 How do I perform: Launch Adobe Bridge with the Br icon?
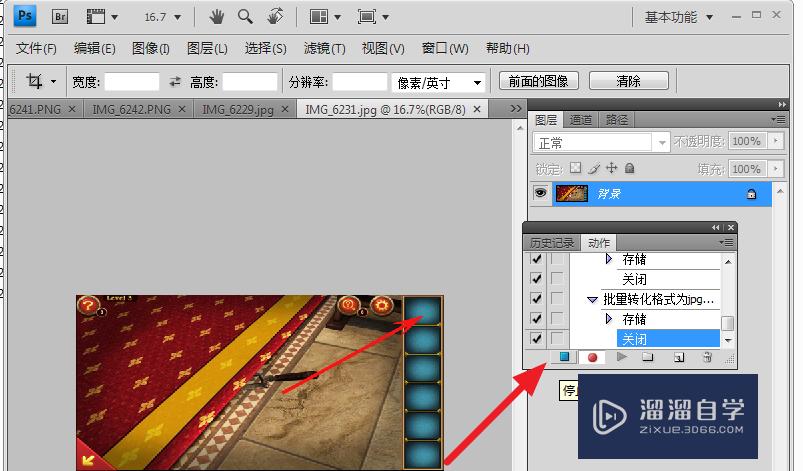[60, 17]
